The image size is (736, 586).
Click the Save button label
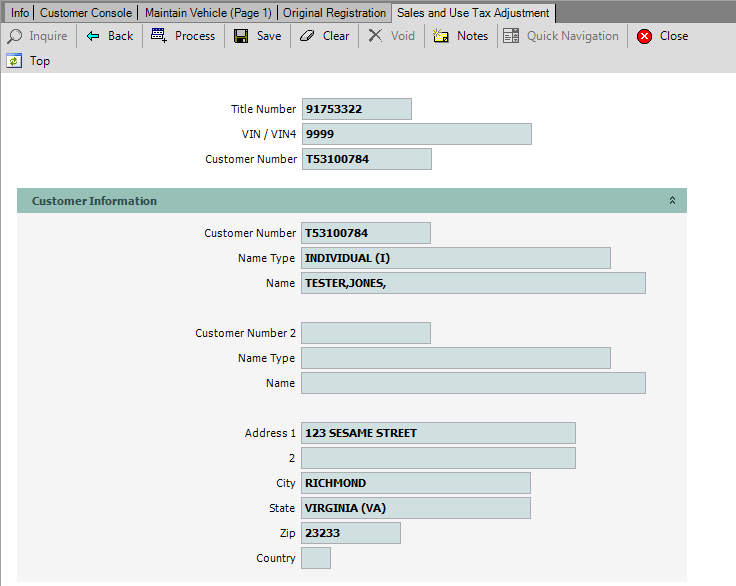click(269, 36)
